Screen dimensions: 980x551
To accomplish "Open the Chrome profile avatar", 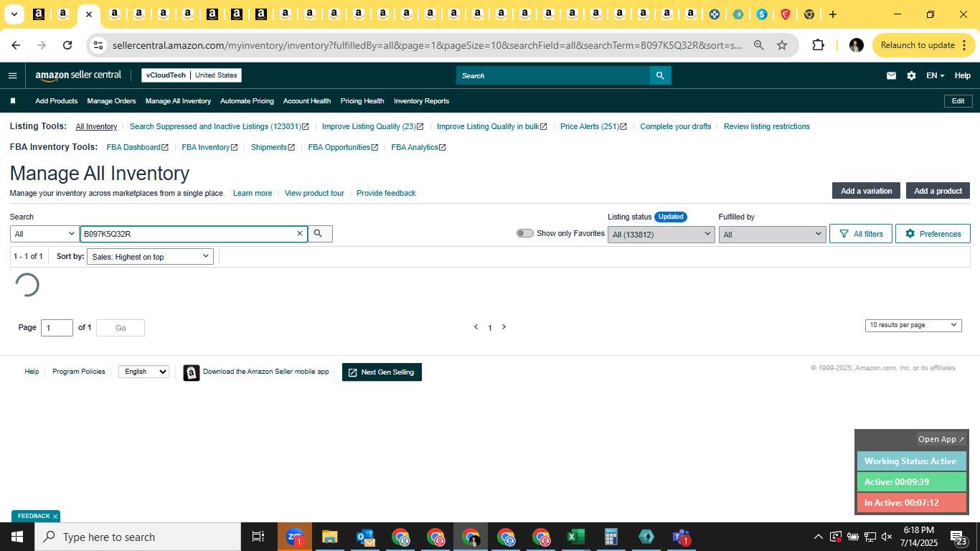I will (x=856, y=45).
